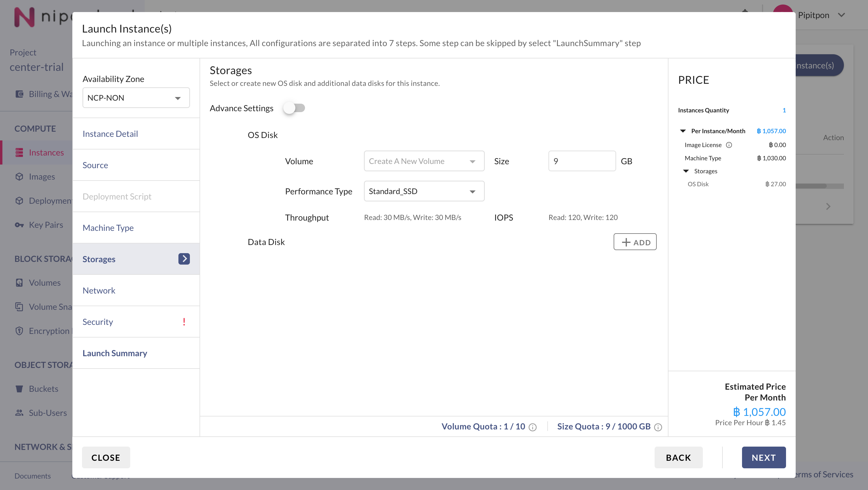
Task: Go to the Machine Type step
Action: click(x=136, y=228)
